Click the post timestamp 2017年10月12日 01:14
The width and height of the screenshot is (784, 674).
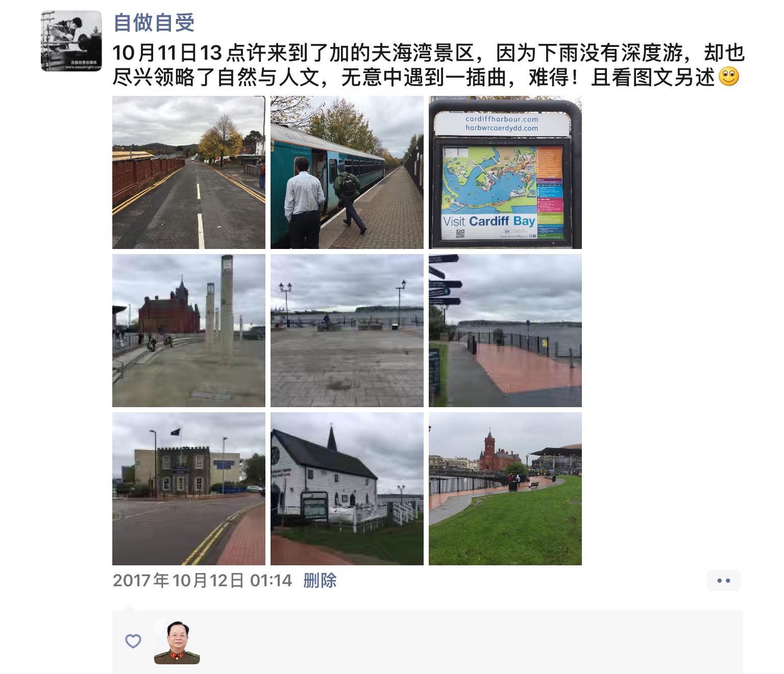202,581
